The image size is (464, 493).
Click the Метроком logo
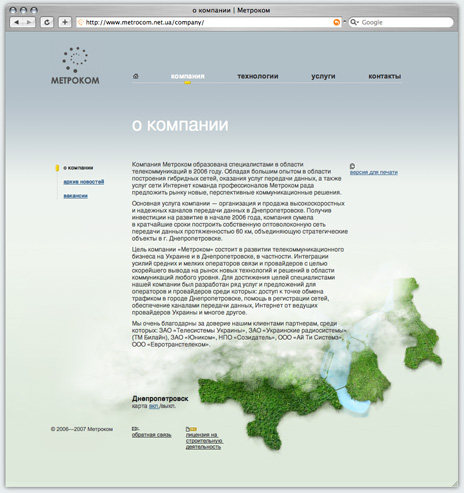coord(75,66)
